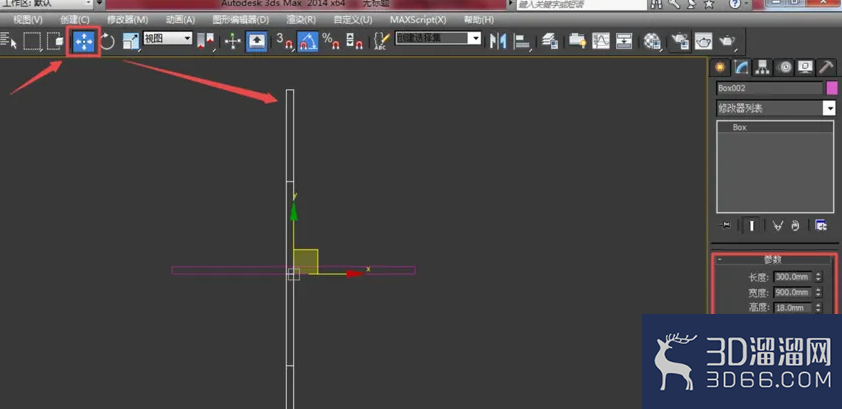Open the 渲染(R) menu
Image resolution: width=842 pixels, height=409 pixels.
[x=301, y=20]
